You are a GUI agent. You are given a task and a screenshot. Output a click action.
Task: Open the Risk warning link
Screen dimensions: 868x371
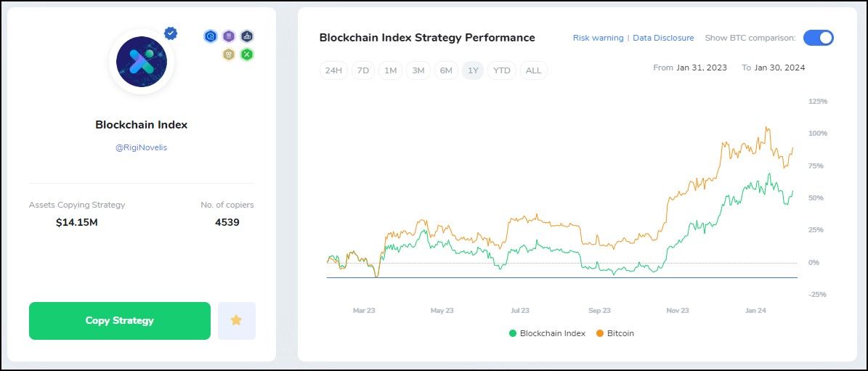click(598, 38)
